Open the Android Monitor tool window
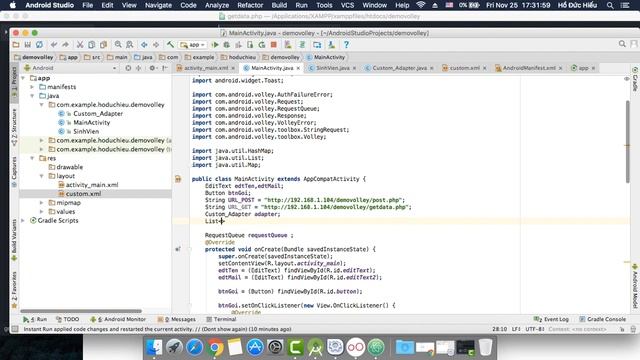The height and width of the screenshot is (360, 640). (x=118, y=319)
